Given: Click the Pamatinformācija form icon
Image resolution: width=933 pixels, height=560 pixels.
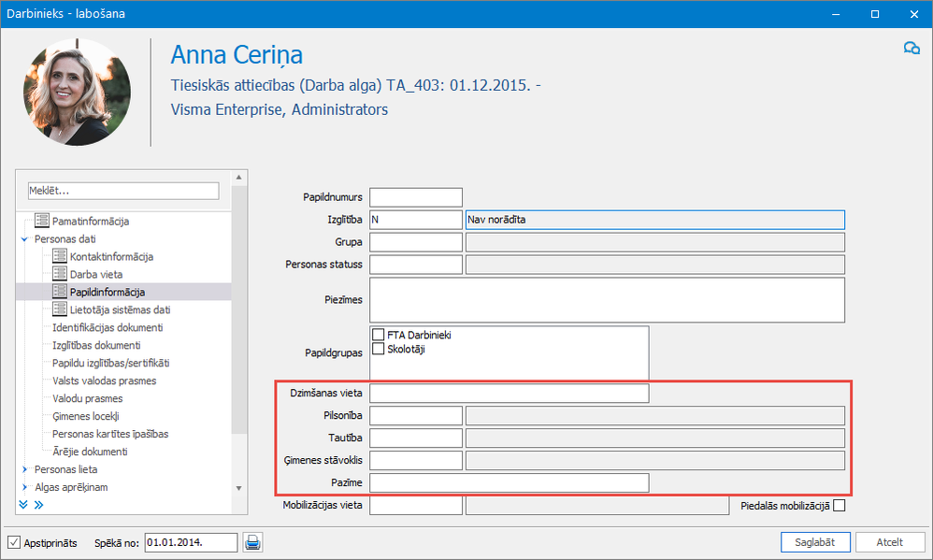Looking at the screenshot, I should click(41, 222).
